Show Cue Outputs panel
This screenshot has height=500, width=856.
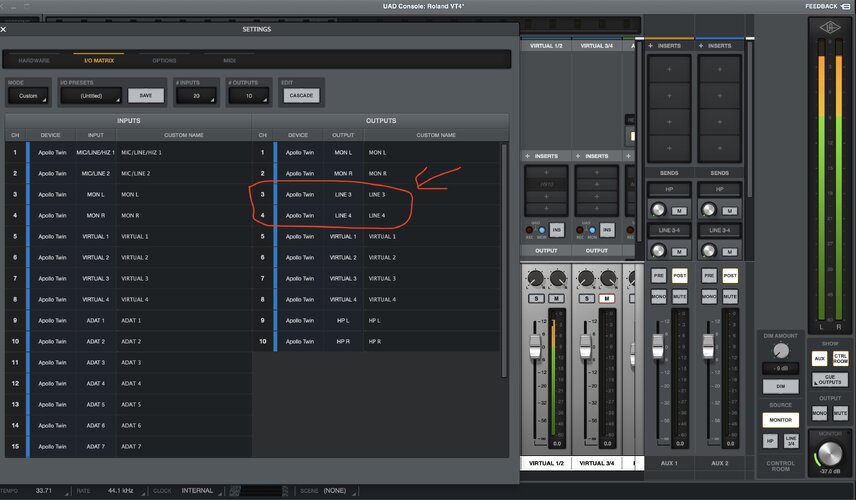point(830,379)
